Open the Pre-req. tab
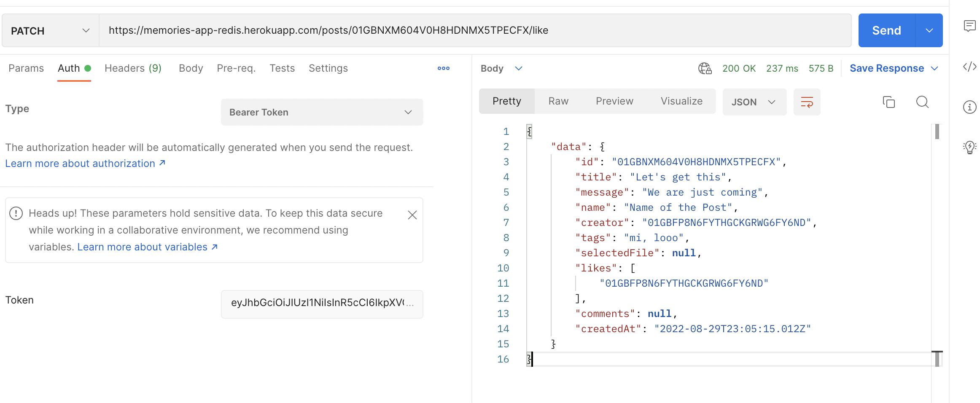 236,68
